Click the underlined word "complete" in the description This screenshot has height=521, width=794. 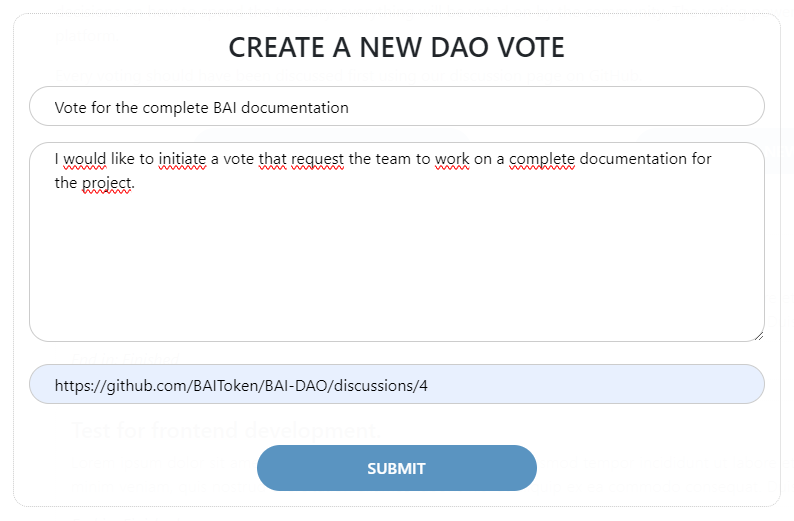click(x=542, y=159)
